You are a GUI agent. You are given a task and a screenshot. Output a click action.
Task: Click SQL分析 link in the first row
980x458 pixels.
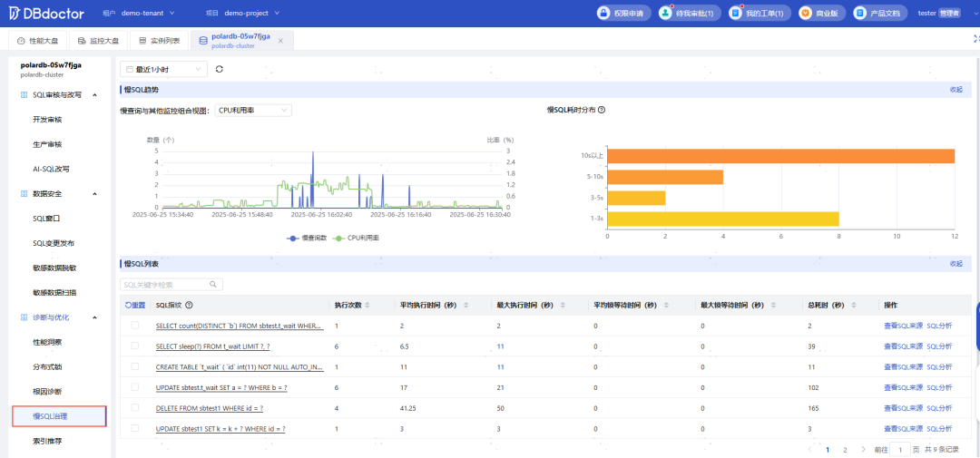click(939, 326)
